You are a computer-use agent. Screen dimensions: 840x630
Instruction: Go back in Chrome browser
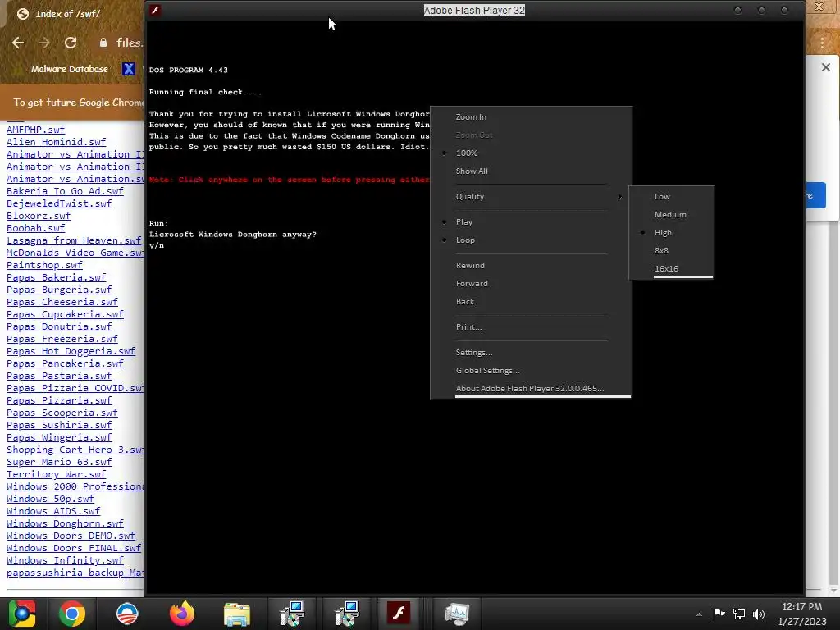point(18,43)
